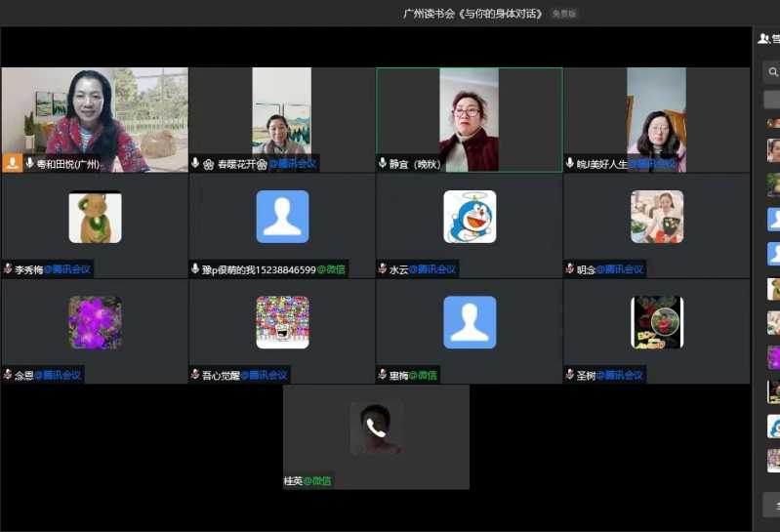Viewport: 780px width, 532px height.
Task: Select the default blue avatar of 里梅
Action: click(x=470, y=322)
